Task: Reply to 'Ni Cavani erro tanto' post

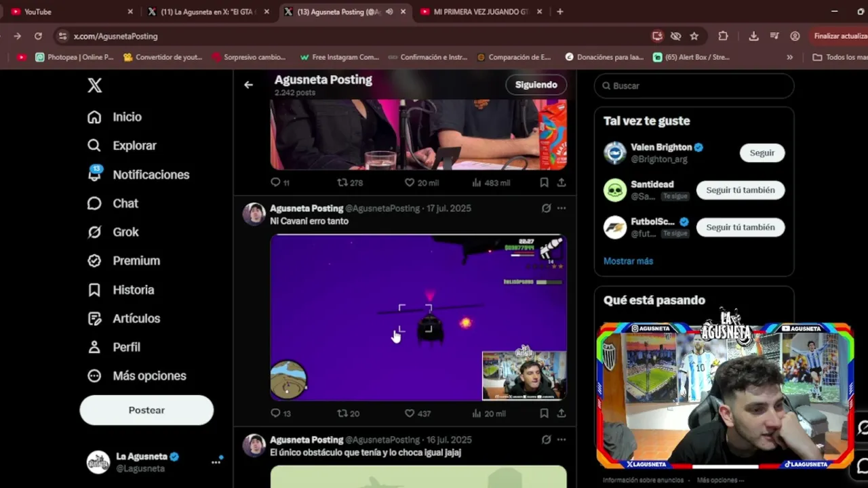Action: click(x=280, y=413)
